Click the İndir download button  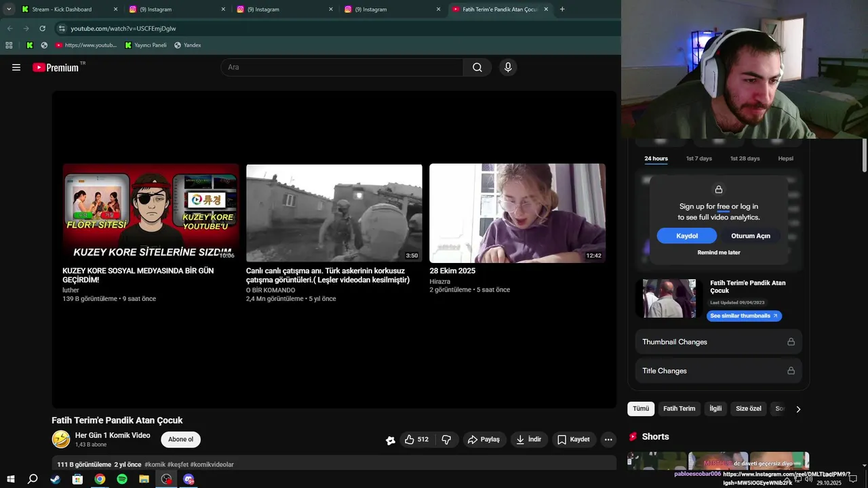pos(529,439)
